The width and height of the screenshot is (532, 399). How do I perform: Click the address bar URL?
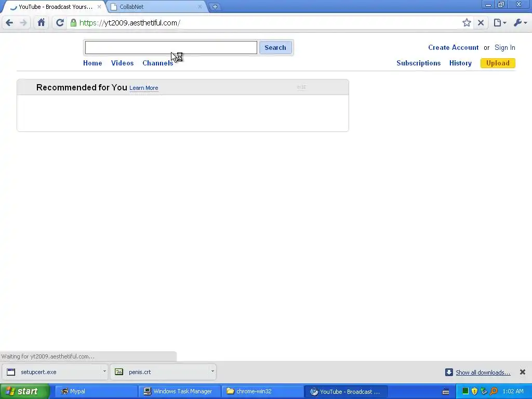129,23
